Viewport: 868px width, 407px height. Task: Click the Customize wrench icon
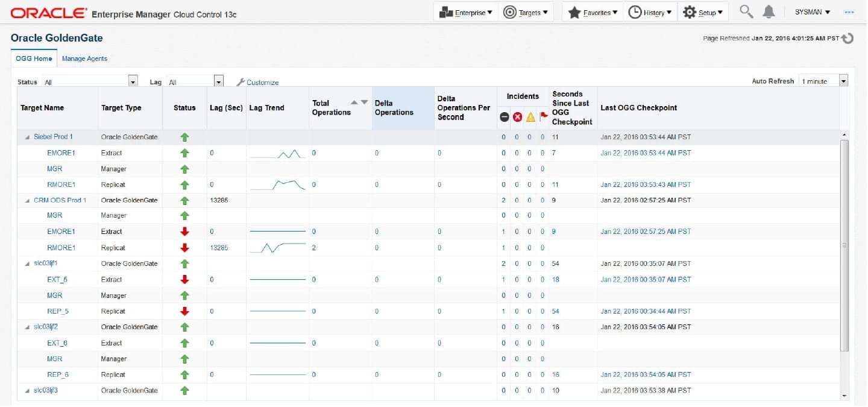pos(241,83)
